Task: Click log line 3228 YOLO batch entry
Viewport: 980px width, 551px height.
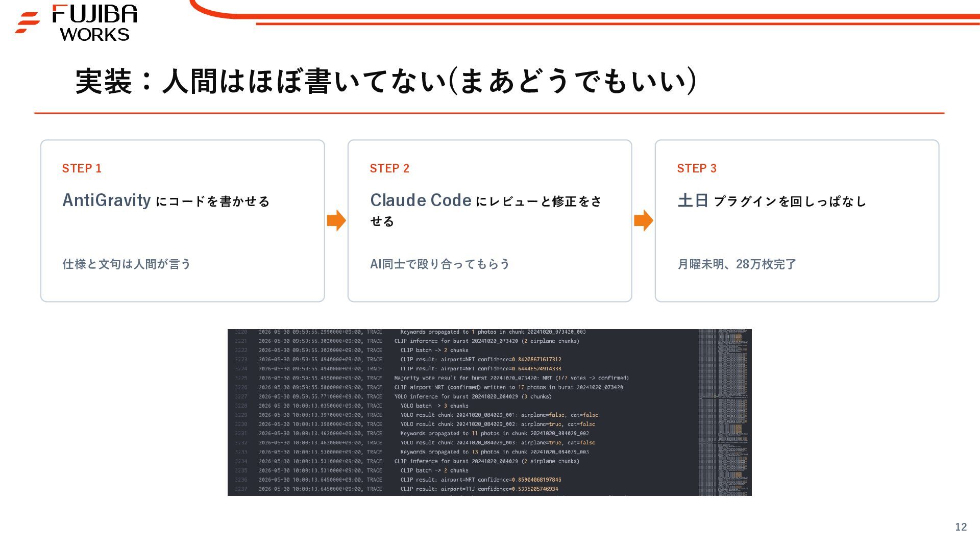Action: pyautogui.click(x=434, y=406)
